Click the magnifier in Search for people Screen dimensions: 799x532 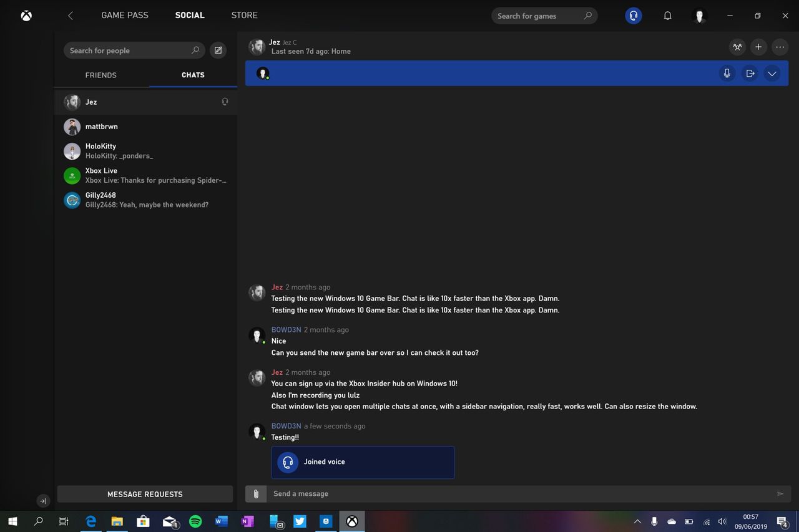click(x=195, y=51)
